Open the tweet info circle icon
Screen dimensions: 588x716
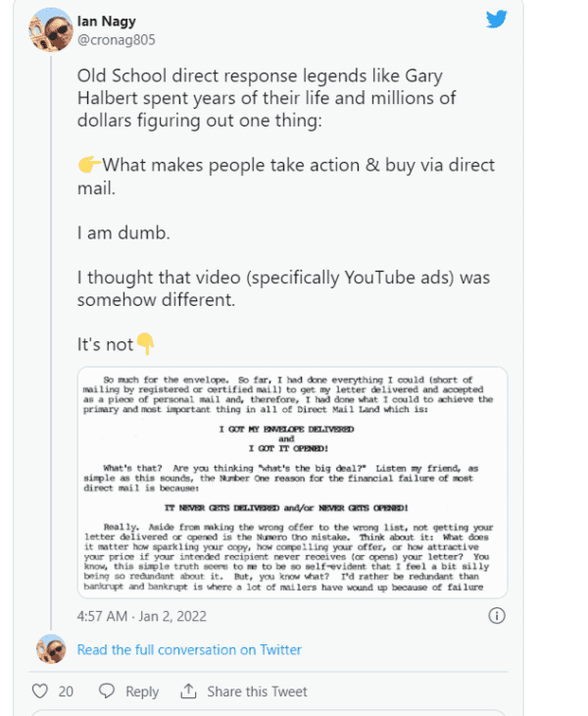497,616
